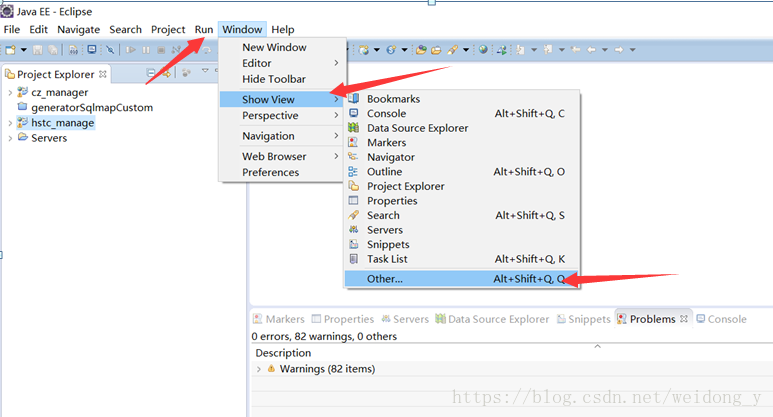The height and width of the screenshot is (417, 773).
Task: Open the Help menu
Action: point(282,30)
